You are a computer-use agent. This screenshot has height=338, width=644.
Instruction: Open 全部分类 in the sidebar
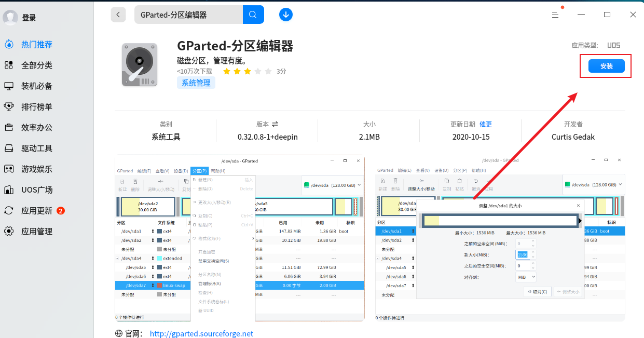pyautogui.click(x=37, y=65)
